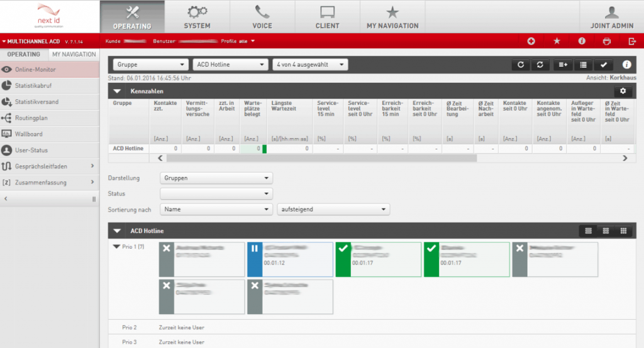Click the add-list icon in toolbar

562,65
